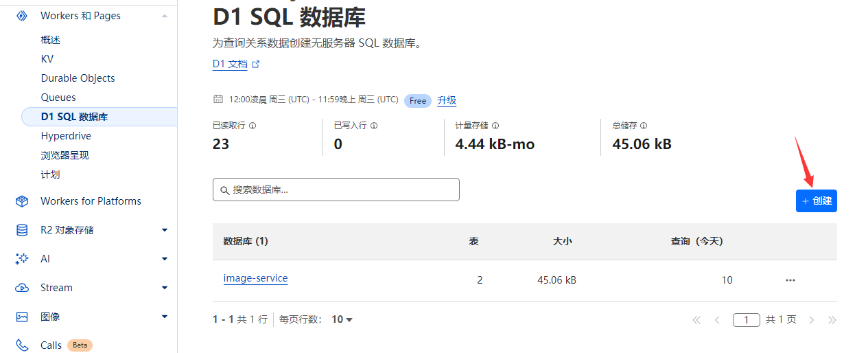Open the image-service database link
Image resolution: width=868 pixels, height=353 pixels.
[x=255, y=279]
